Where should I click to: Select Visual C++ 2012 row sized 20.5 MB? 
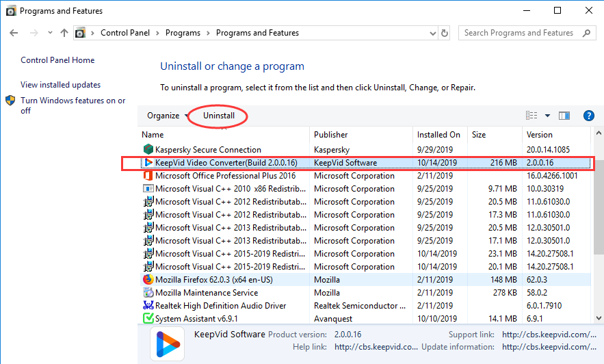pyautogui.click(x=365, y=202)
